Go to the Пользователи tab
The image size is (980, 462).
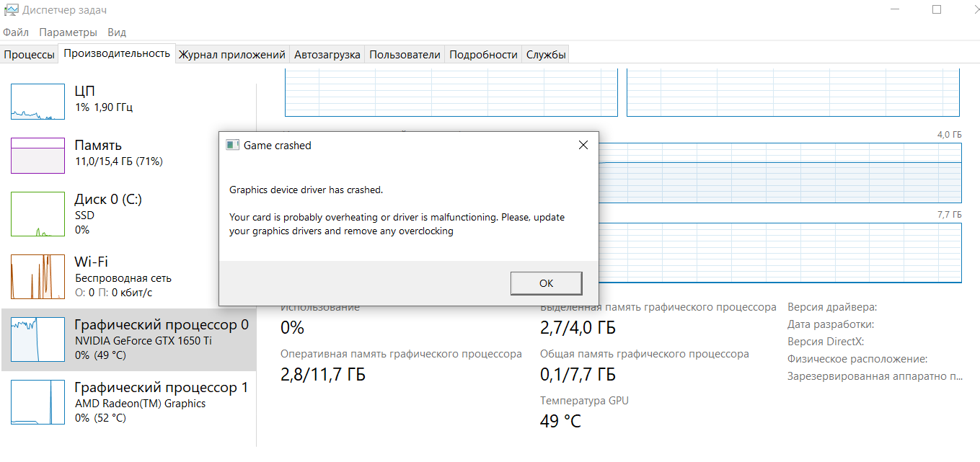tap(405, 55)
